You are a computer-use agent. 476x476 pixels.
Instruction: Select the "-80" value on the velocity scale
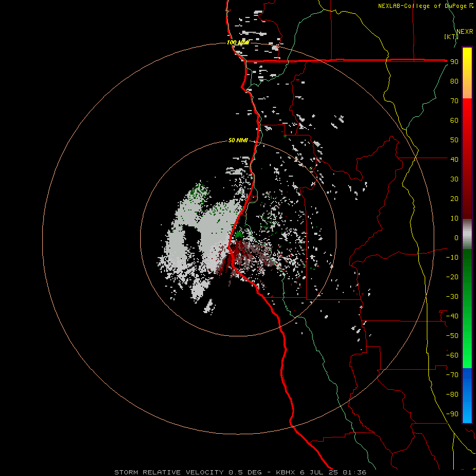click(452, 395)
